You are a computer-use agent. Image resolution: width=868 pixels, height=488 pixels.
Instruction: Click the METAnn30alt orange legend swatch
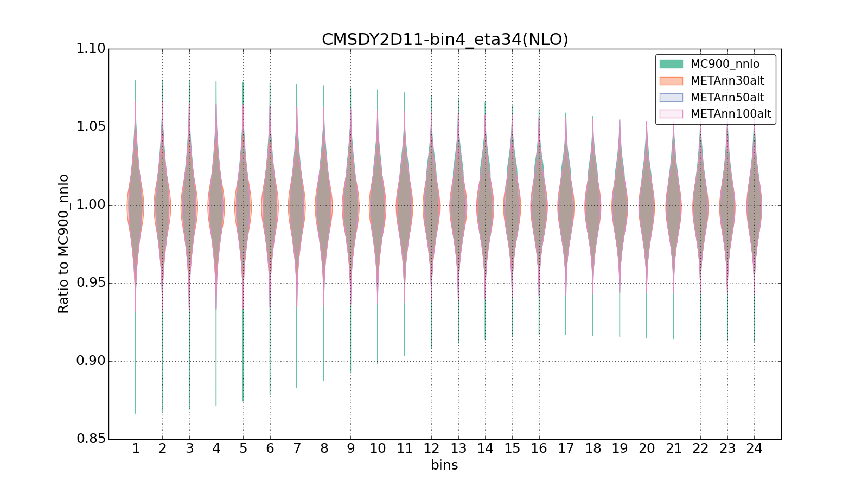pos(671,81)
